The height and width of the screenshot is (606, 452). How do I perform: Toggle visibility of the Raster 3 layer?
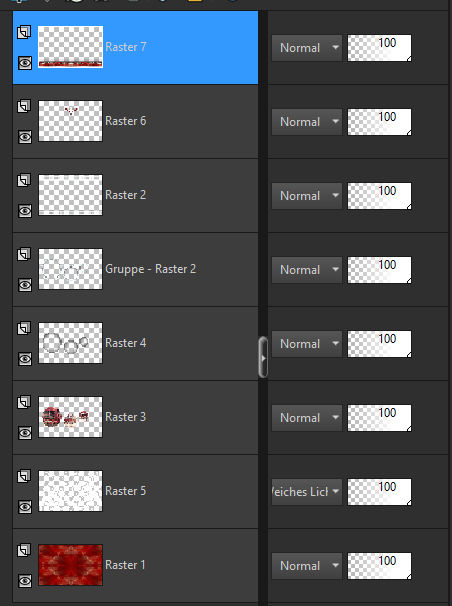click(x=25, y=432)
